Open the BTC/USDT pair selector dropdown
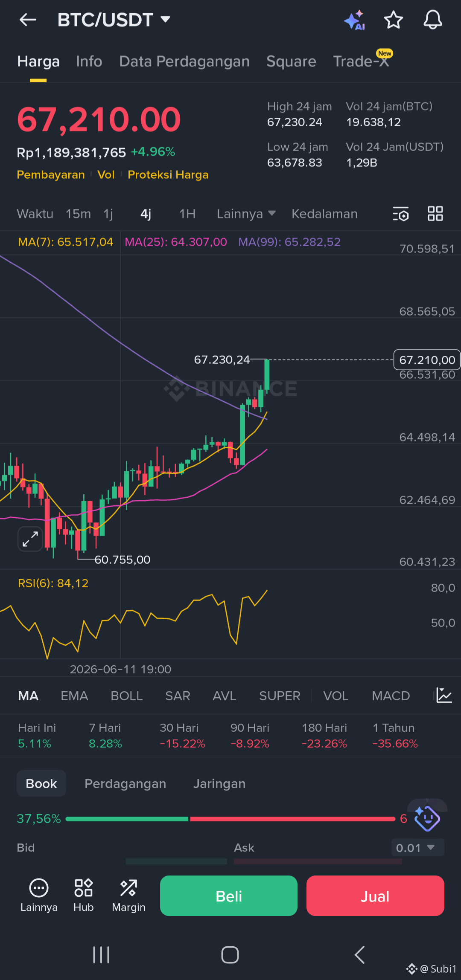This screenshot has width=461, height=980. [114, 20]
